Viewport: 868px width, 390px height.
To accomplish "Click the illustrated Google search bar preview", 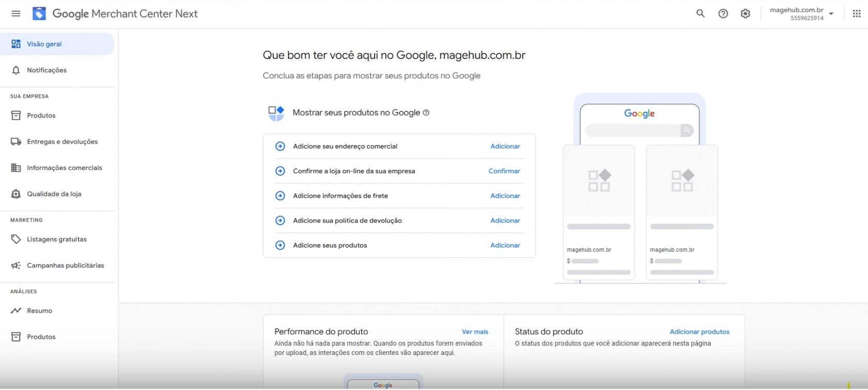I will (x=640, y=130).
